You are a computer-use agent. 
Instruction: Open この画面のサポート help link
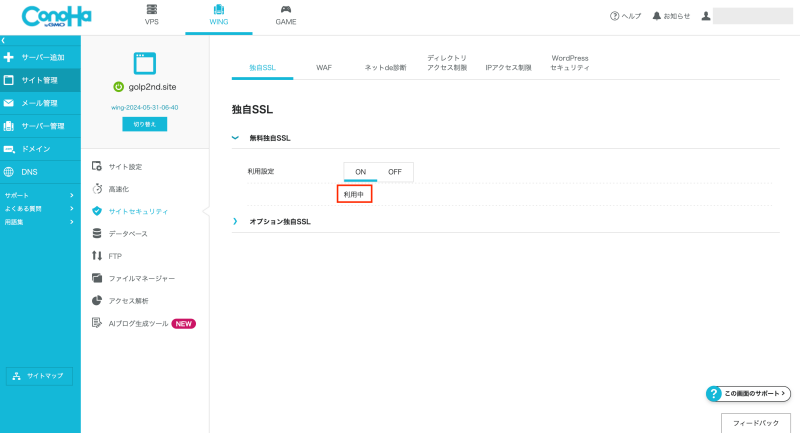(748, 394)
